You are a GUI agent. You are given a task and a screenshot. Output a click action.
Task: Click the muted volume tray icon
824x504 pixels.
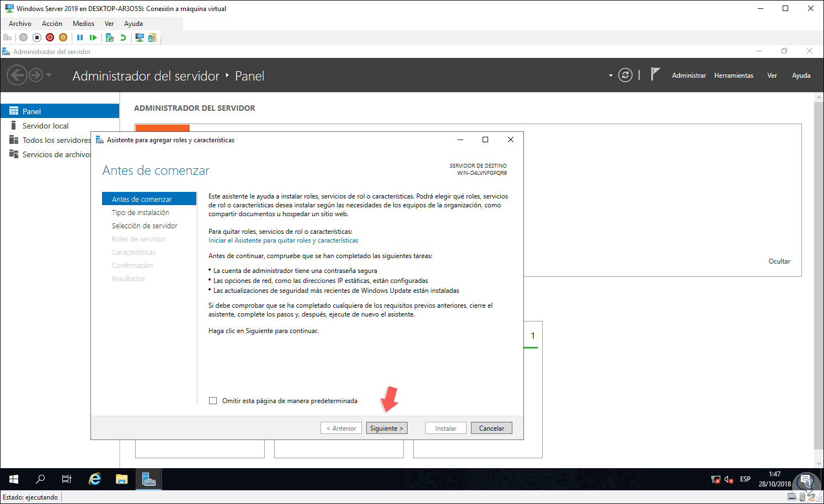coord(729,480)
